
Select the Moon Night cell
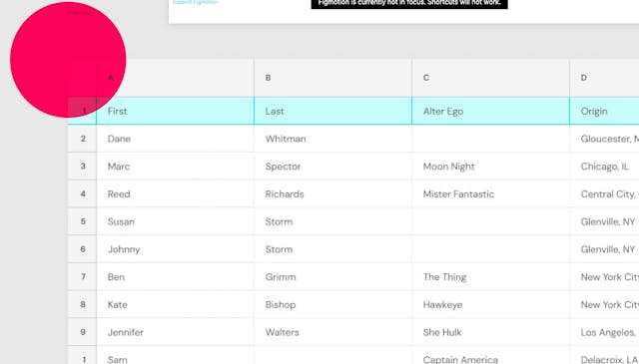click(x=490, y=167)
